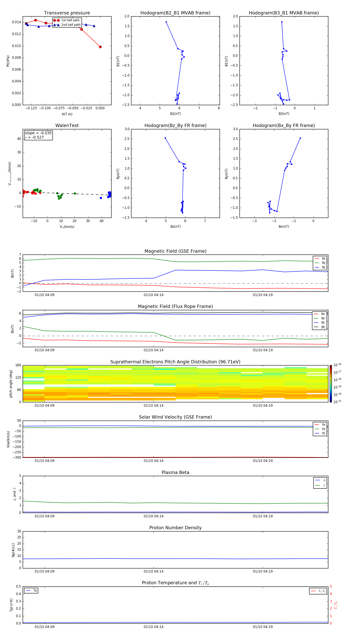Screen dimensions: 351x644
Task: Click the 'WalenTest' plot title
Action: click(x=67, y=125)
